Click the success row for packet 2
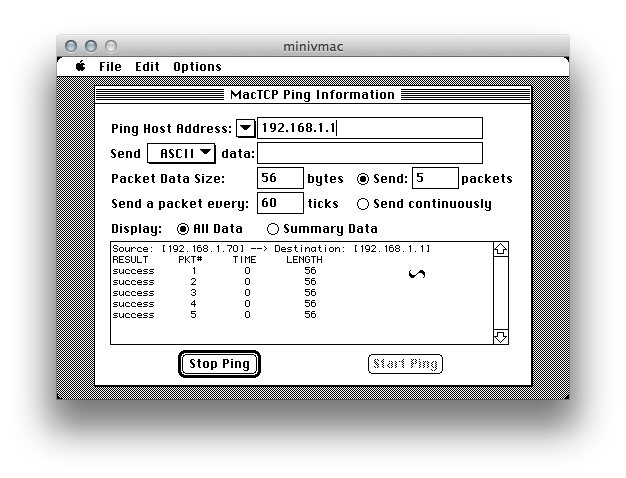 tap(214, 282)
